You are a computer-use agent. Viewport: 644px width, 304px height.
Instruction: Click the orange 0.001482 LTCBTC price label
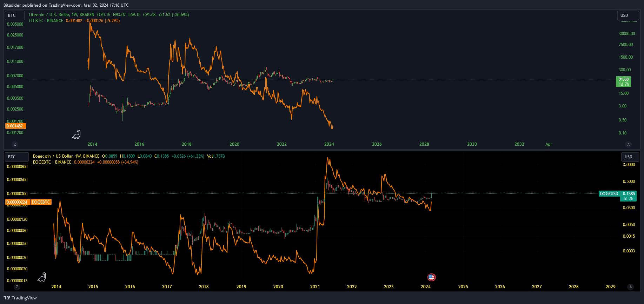[15, 126]
